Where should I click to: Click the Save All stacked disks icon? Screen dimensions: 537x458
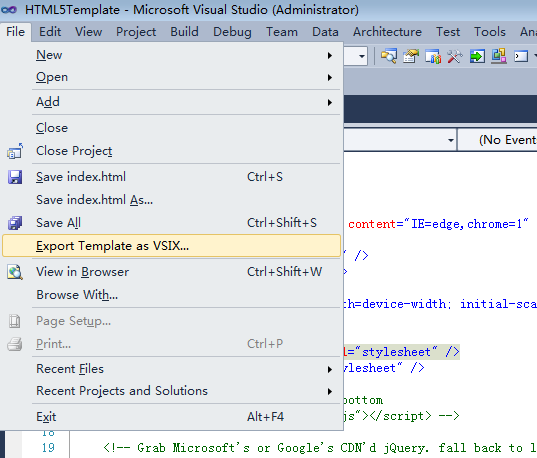point(15,223)
